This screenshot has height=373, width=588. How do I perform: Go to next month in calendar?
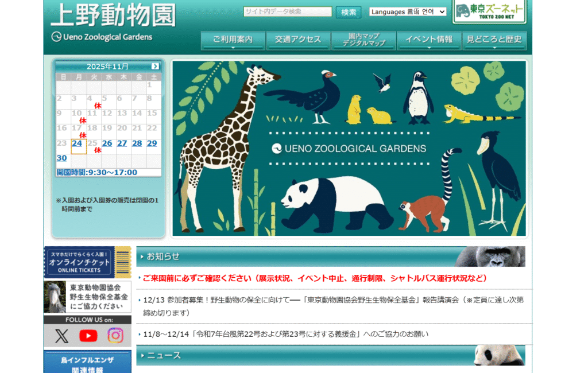155,66
